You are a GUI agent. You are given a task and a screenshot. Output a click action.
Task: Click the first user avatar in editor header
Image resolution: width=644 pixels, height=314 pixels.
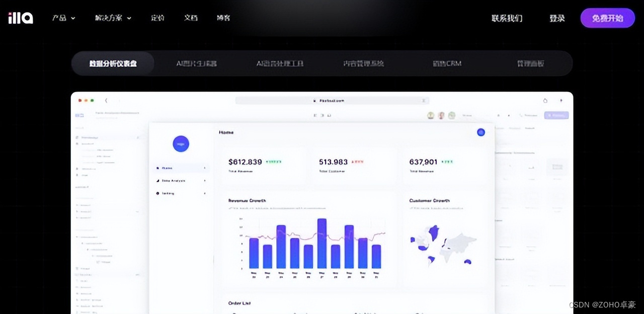pos(431,115)
